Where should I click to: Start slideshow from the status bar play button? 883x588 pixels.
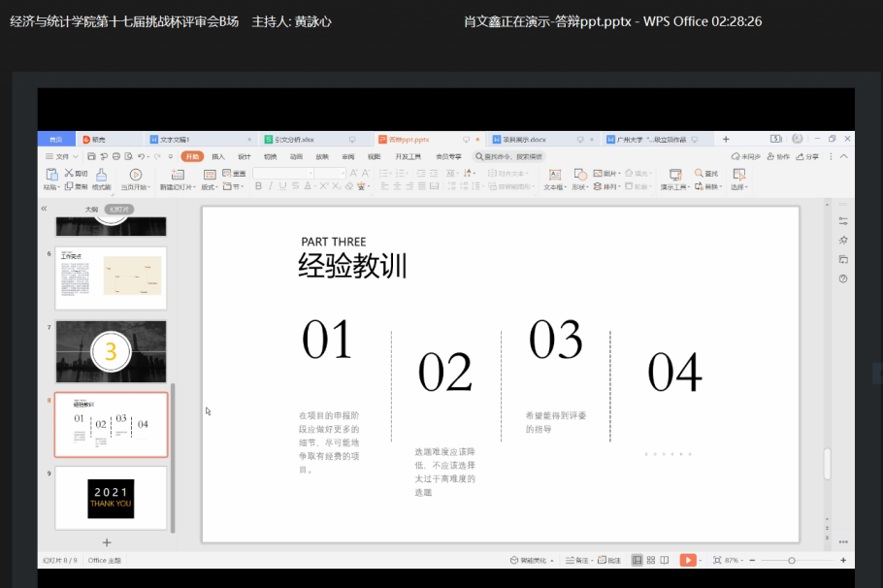click(x=688, y=560)
